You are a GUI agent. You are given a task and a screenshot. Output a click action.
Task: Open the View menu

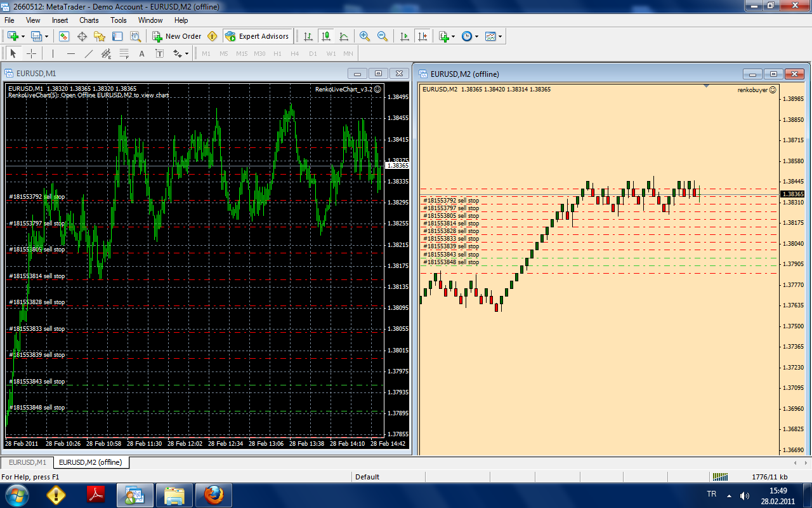pos(33,20)
